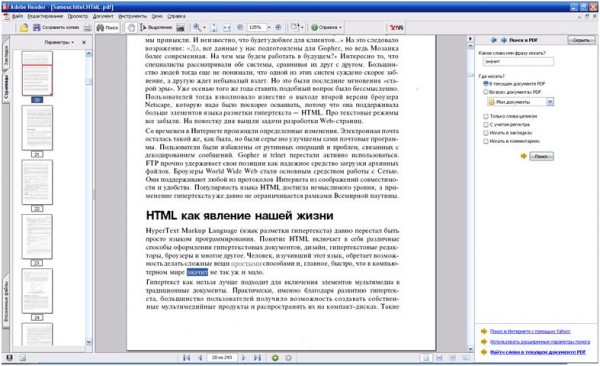Click the zoom percentage field showing 125%
The width and height of the screenshot is (600, 366).
tap(256, 28)
